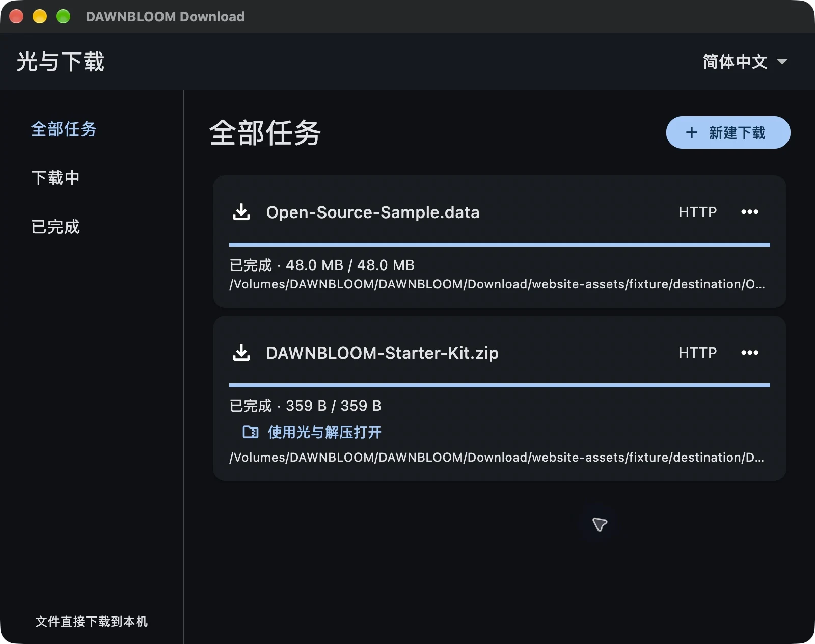Click progress bar of DAWNBLOOM-Starter-Kit.zip

pos(500,385)
